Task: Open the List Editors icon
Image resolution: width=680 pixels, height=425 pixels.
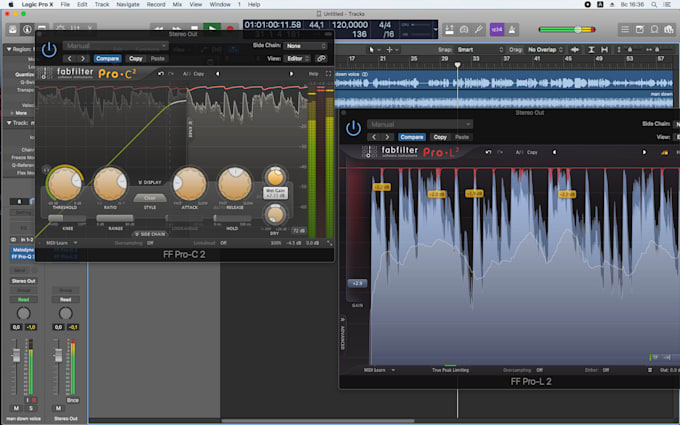Action: pyautogui.click(x=625, y=29)
